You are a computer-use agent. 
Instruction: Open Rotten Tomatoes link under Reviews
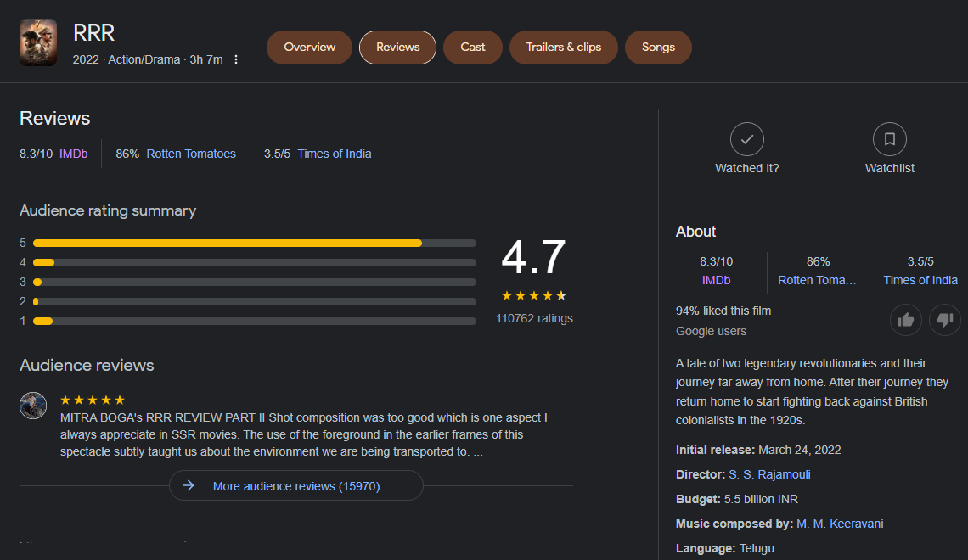point(191,154)
